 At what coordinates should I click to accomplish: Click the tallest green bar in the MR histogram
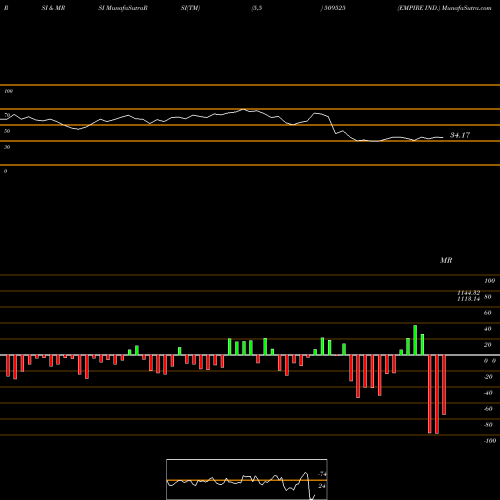point(415,340)
